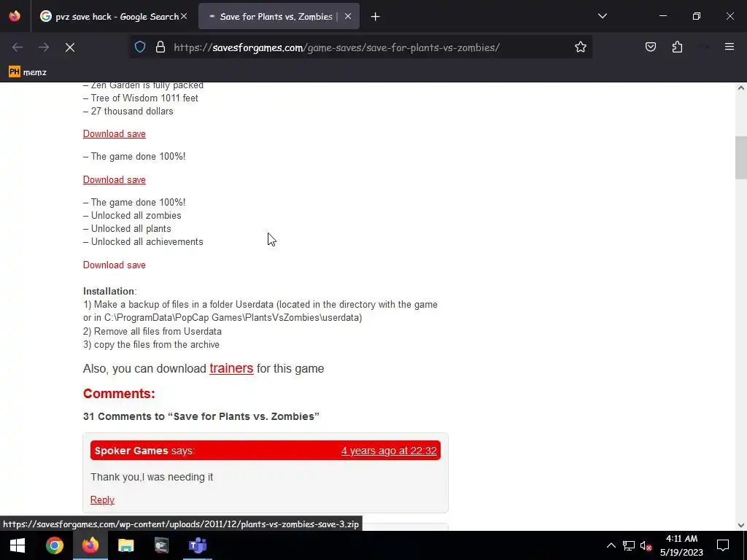Open the Firefox hamburger application menu

(729, 47)
